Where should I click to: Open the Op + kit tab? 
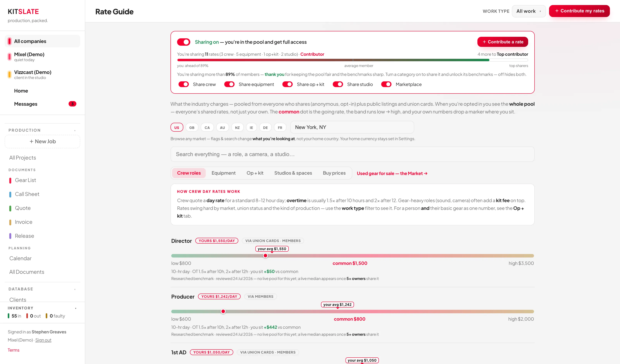255,173
